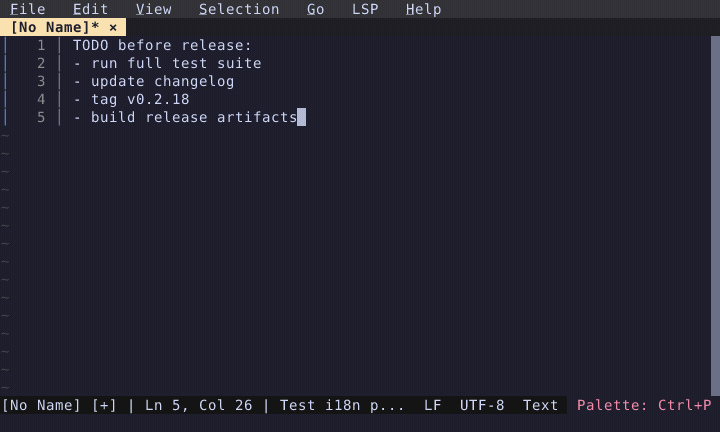Click line number 1 in the gutter
Image resolution: width=720 pixels, height=432 pixels.
tap(41, 45)
